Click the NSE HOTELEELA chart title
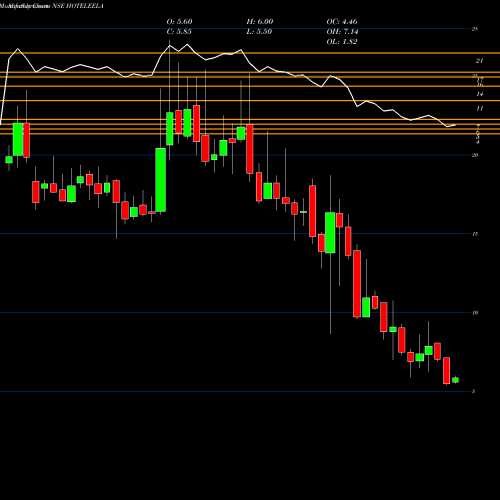 coord(77,6)
